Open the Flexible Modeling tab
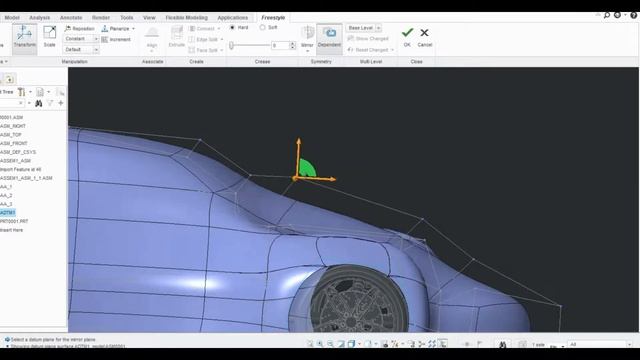 (x=187, y=18)
